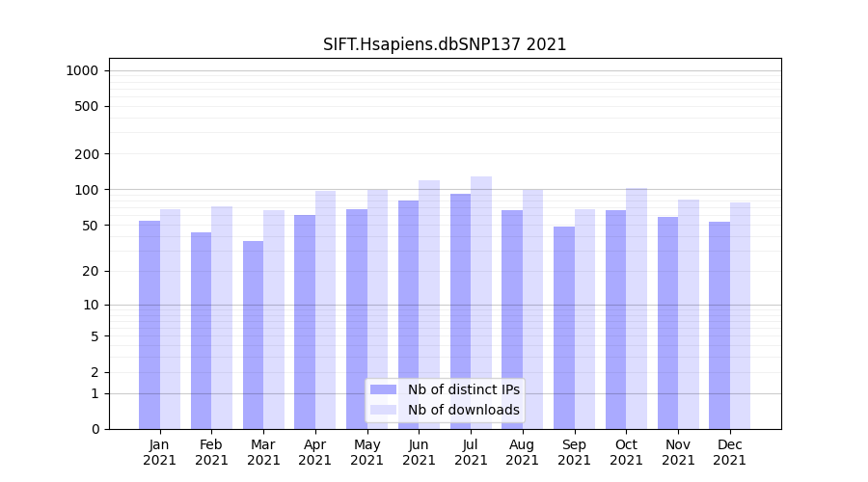Click the 'Jan 2021' x-axis label
The image size is (868, 482).
point(160,452)
